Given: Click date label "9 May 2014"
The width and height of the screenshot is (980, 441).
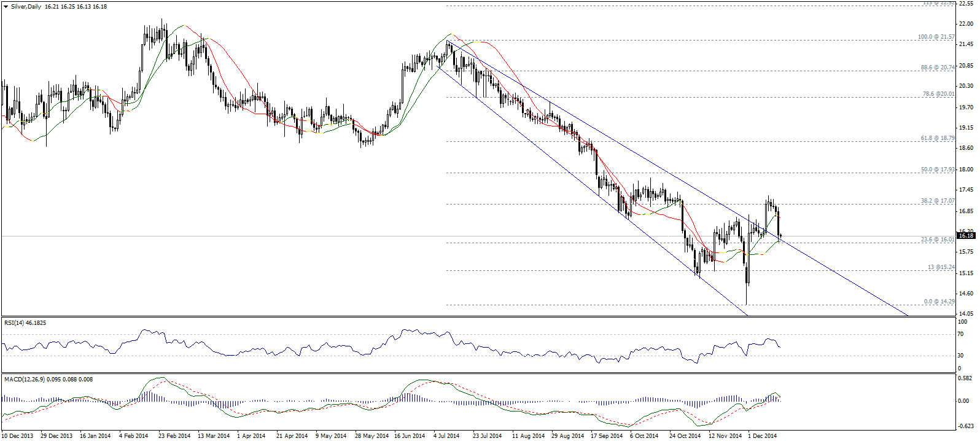Looking at the screenshot, I should click(x=332, y=436).
